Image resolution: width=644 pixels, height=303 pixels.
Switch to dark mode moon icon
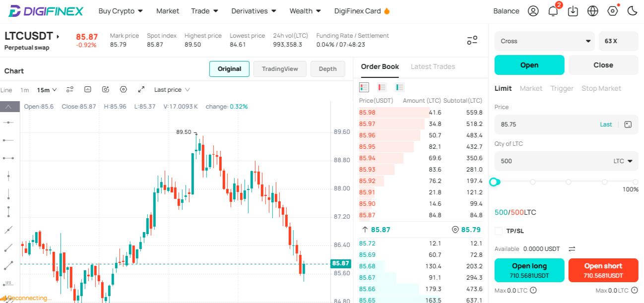632,11
